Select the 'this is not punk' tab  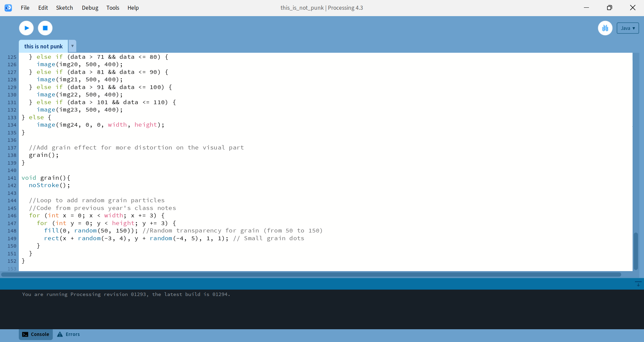(x=43, y=46)
